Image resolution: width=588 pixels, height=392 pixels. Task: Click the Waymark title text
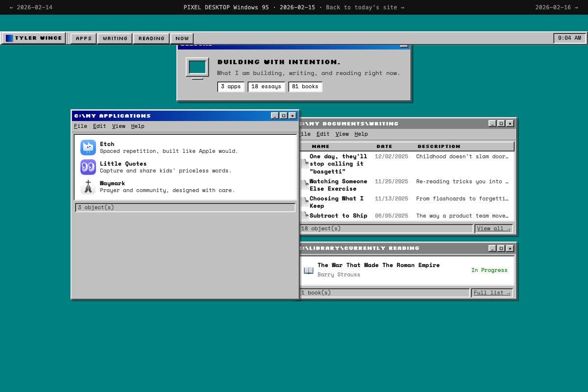[x=112, y=183]
